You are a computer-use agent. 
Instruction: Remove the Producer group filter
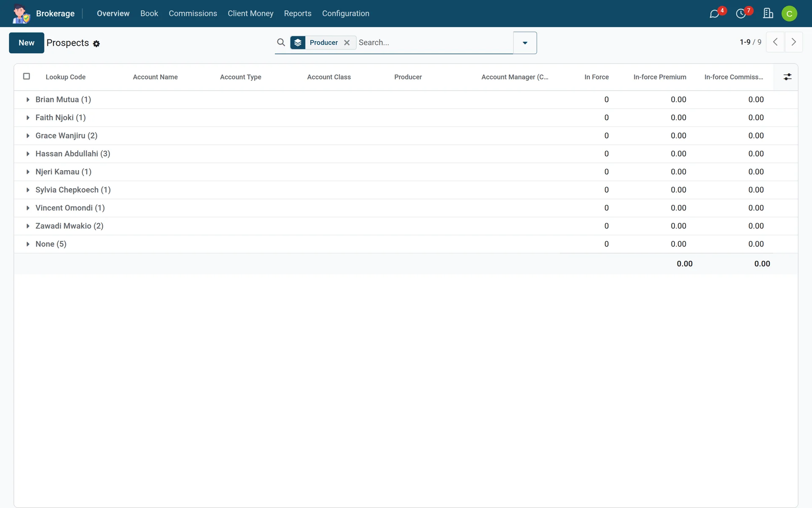pyautogui.click(x=347, y=42)
